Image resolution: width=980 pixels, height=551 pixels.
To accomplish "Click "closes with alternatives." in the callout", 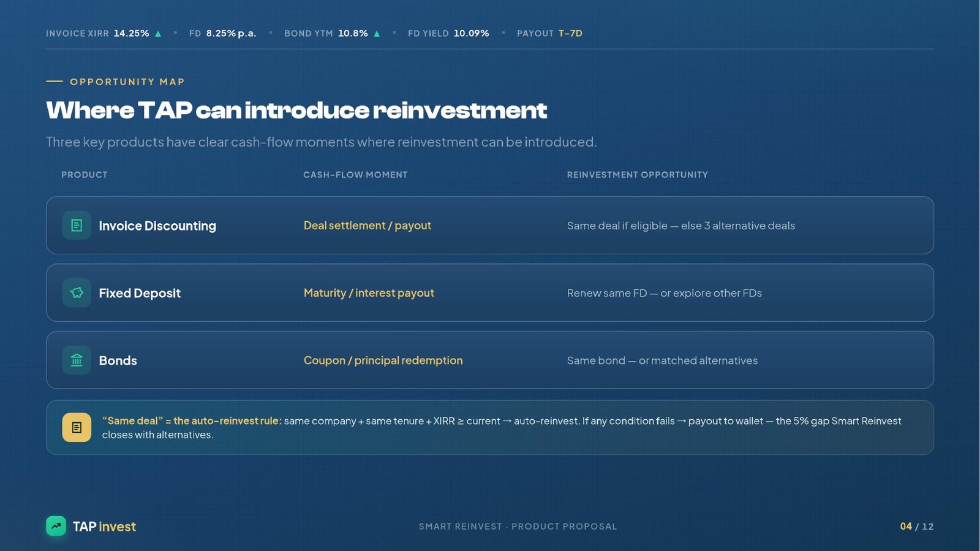I will 157,435.
